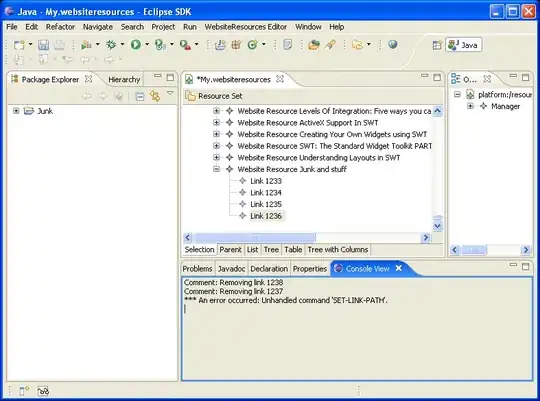Select the Link 1236 tree item
This screenshot has width=540, height=401.
(x=266, y=216)
